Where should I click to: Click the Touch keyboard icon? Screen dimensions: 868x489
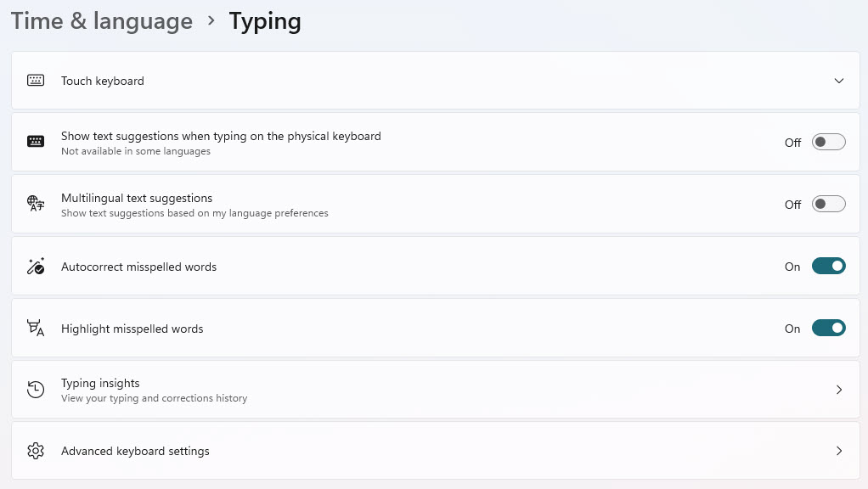click(36, 81)
